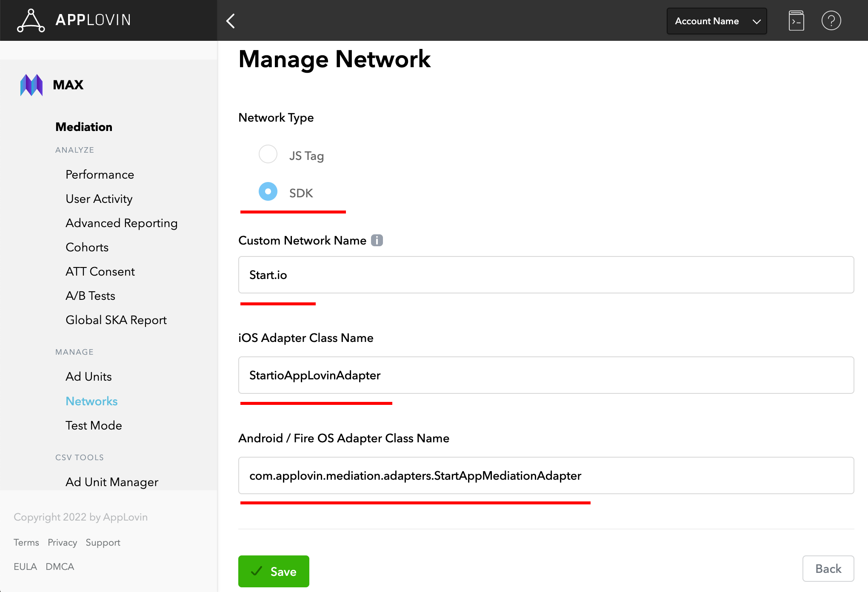The width and height of the screenshot is (868, 592).
Task: Click the Back button
Action: [828, 569]
